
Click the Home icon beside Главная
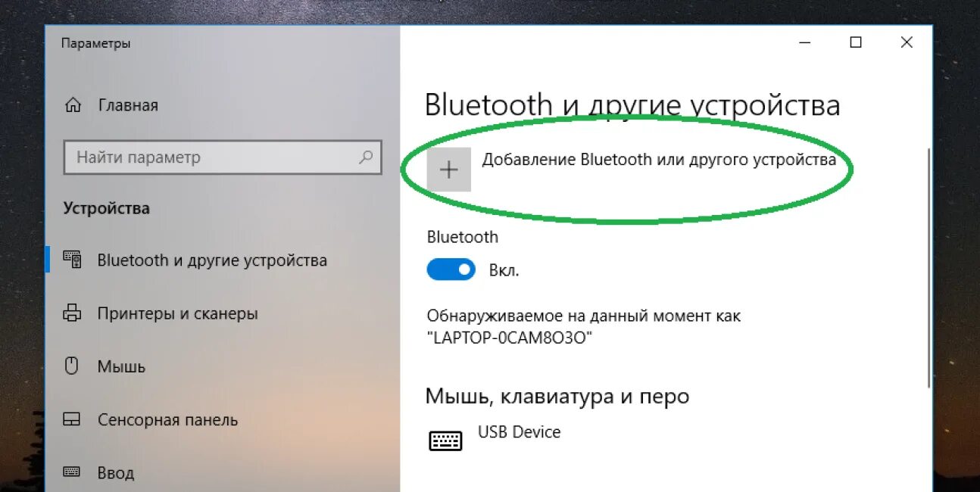click(73, 104)
